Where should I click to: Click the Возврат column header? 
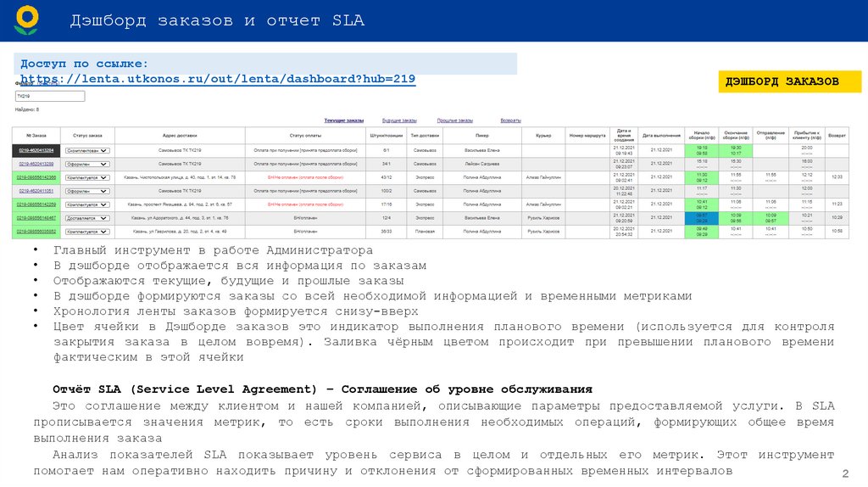point(837,136)
